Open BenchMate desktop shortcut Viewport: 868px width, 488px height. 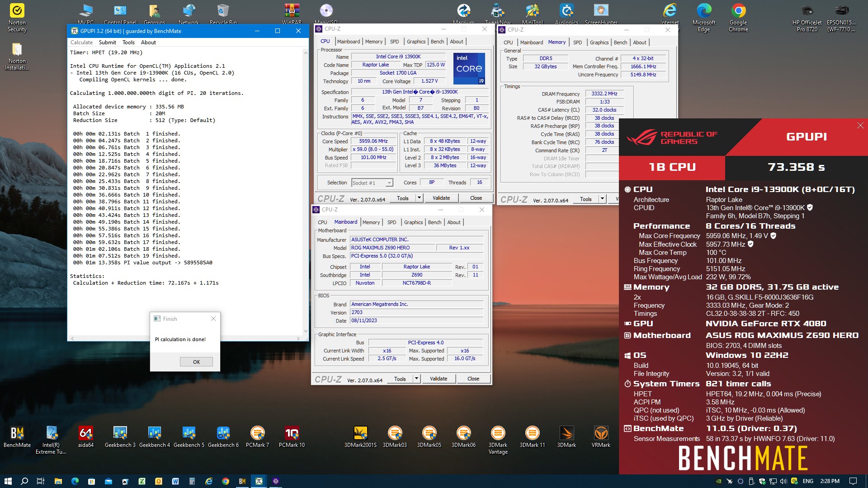pos(17,436)
